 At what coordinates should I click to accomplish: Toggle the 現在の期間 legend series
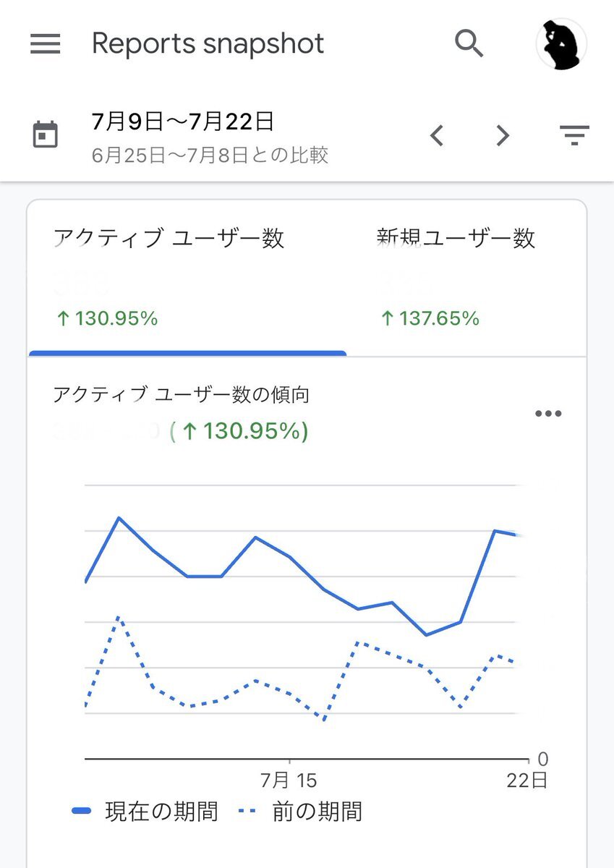click(x=145, y=812)
